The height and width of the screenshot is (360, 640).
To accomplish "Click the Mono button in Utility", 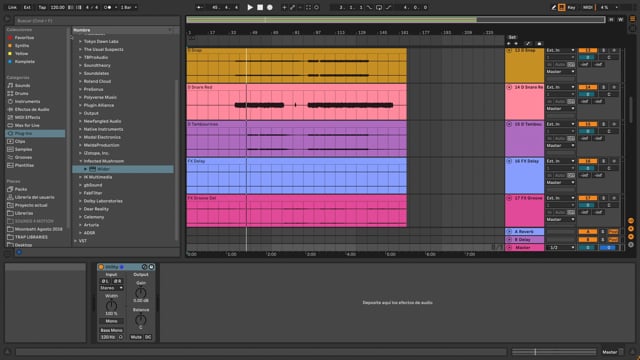I will 111,321.
